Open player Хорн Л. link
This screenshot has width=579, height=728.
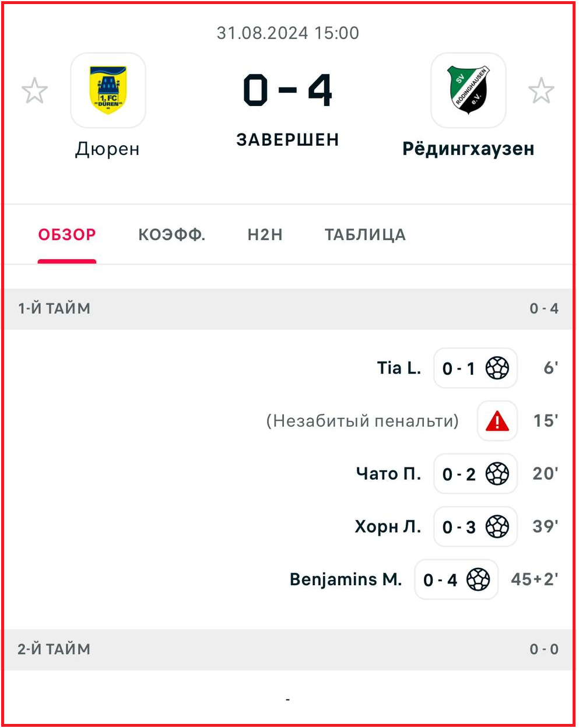(388, 527)
